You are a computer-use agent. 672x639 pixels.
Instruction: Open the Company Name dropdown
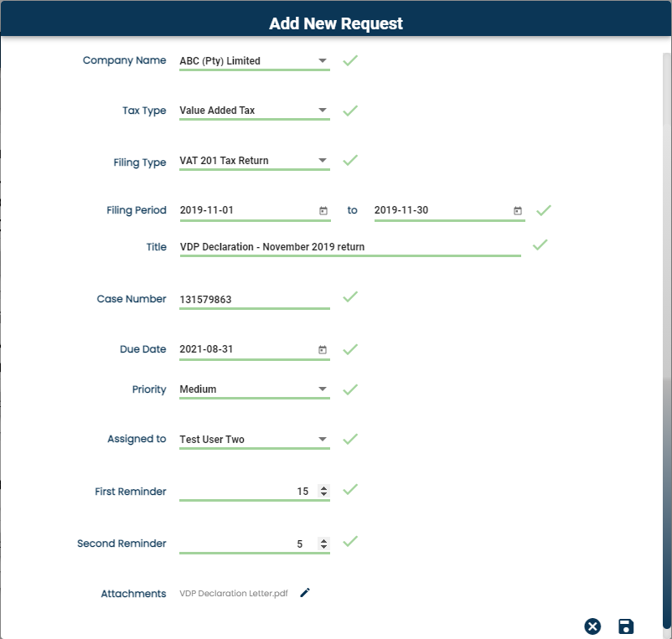[255, 61]
